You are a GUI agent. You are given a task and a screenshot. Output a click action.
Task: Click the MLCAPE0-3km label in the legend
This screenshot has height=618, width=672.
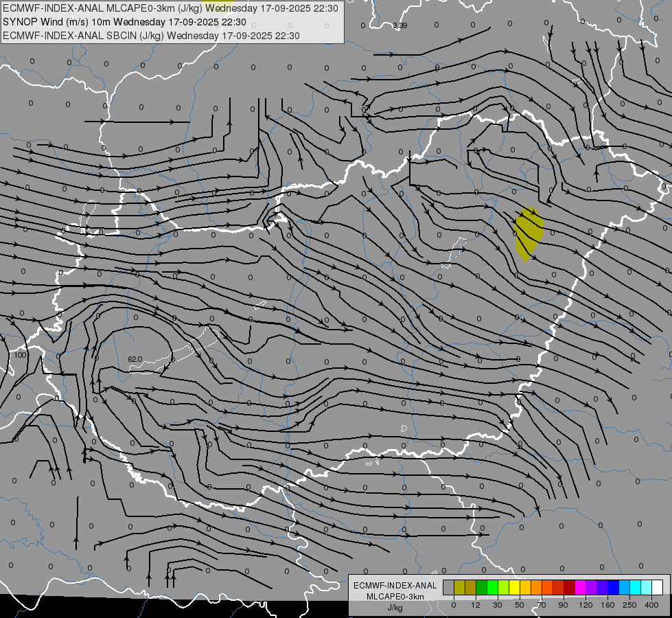coord(395,597)
